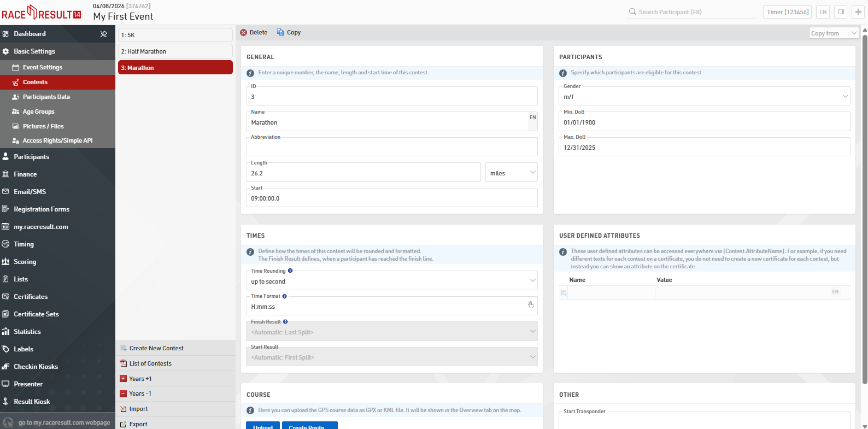This screenshot has height=429, width=868.
Task: Click the plus icon in top bar
Action: coord(858,12)
